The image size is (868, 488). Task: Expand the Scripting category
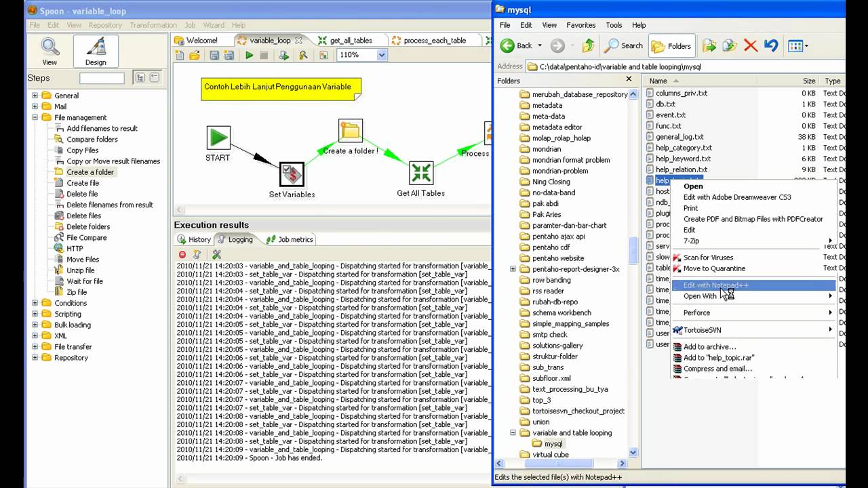click(x=35, y=314)
